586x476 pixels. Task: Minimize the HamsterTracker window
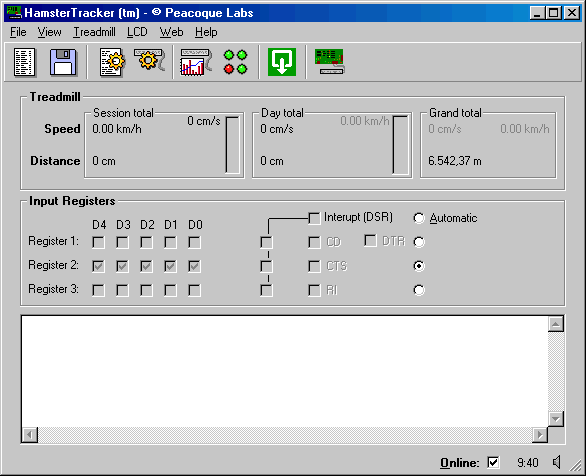coord(537,13)
